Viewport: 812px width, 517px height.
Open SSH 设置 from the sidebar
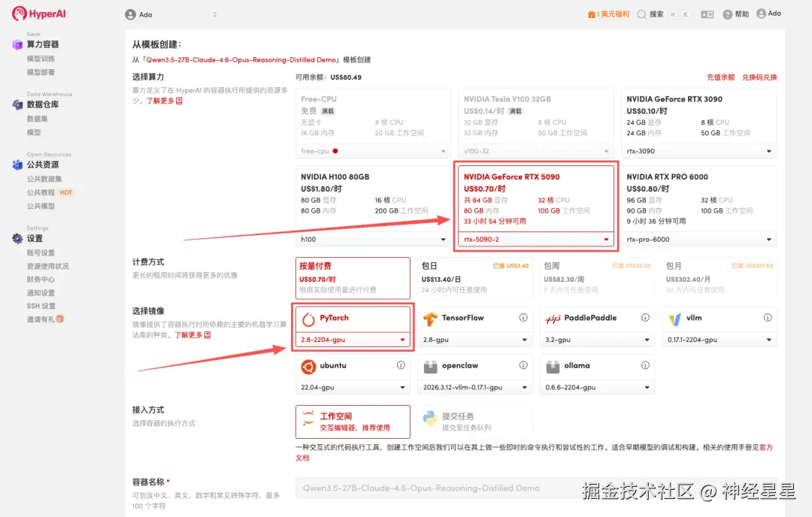point(41,306)
